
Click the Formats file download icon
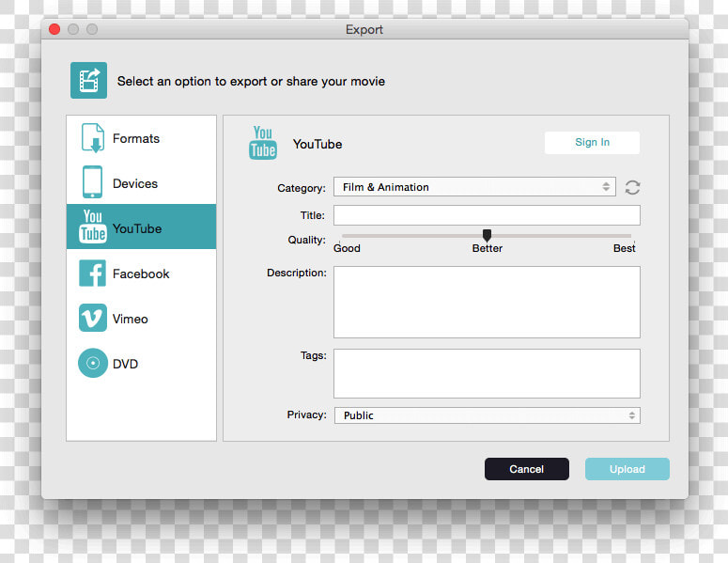point(93,138)
